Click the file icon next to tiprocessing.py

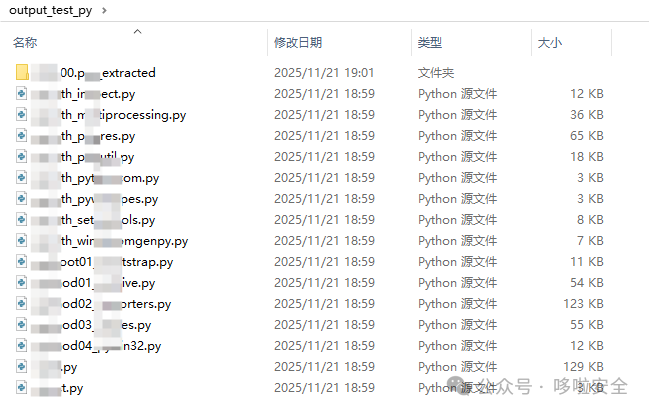[22, 115]
